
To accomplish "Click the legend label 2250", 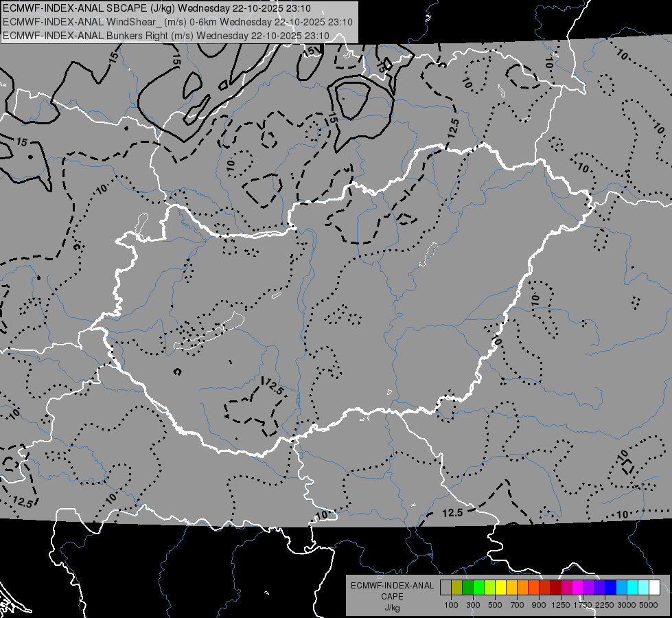I will [605, 605].
